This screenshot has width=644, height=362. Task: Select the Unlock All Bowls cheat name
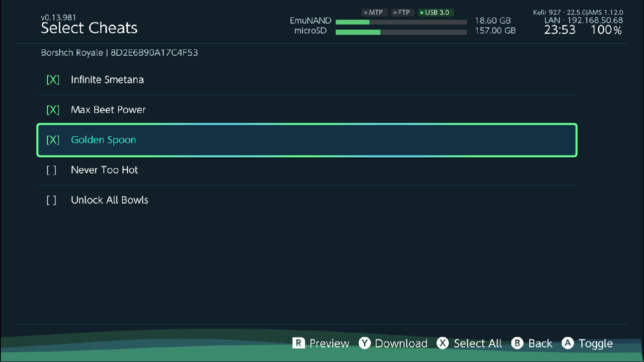(x=110, y=200)
